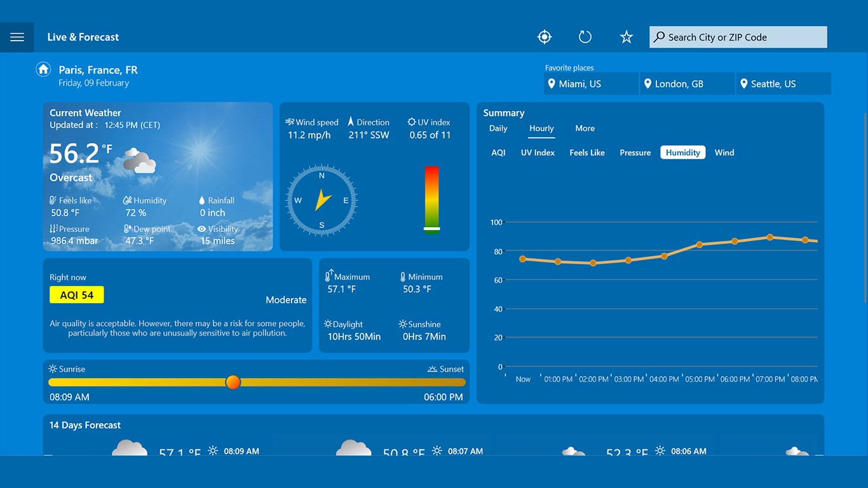
Task: Open the More summary tab
Action: pyautogui.click(x=585, y=128)
